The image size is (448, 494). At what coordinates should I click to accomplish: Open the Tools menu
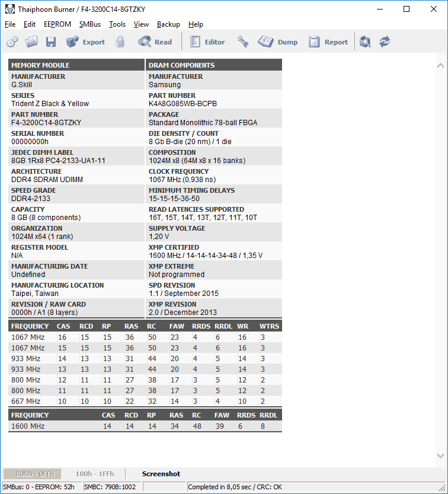click(117, 24)
